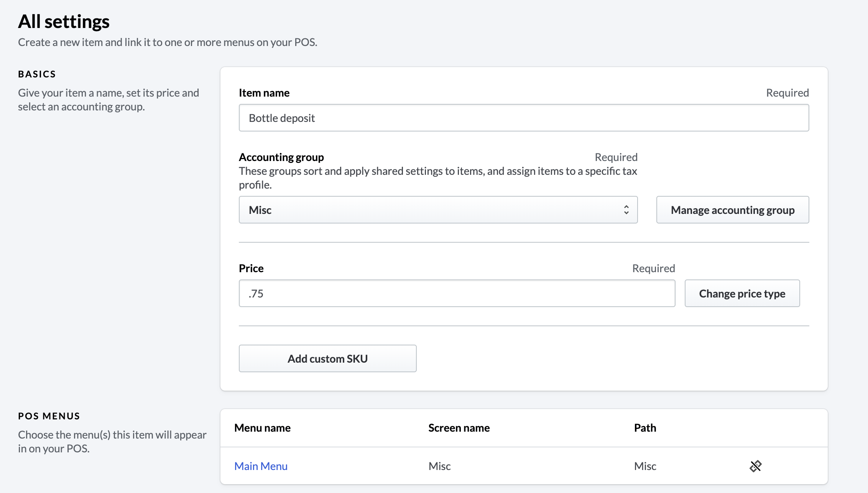Select the Misc value under Path column

645,466
